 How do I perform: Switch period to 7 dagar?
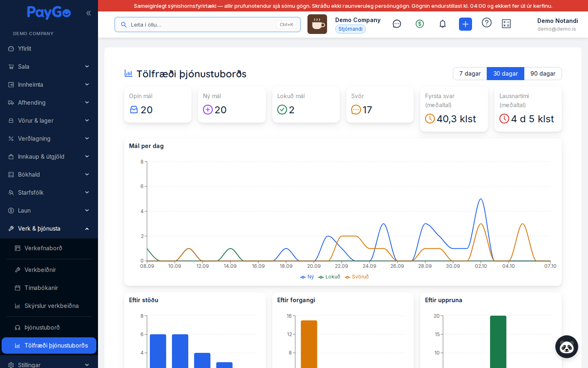coord(470,74)
